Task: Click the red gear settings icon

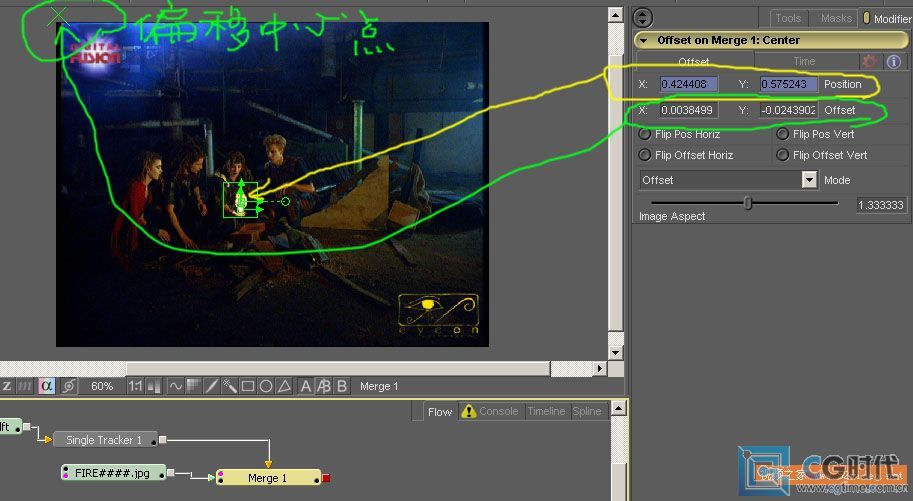Action: click(869, 61)
